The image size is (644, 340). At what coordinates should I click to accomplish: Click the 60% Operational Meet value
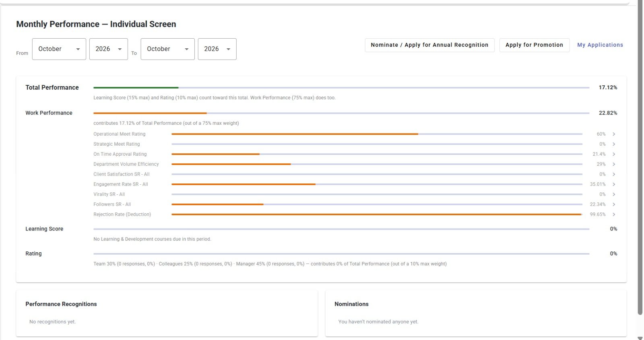tap(601, 134)
